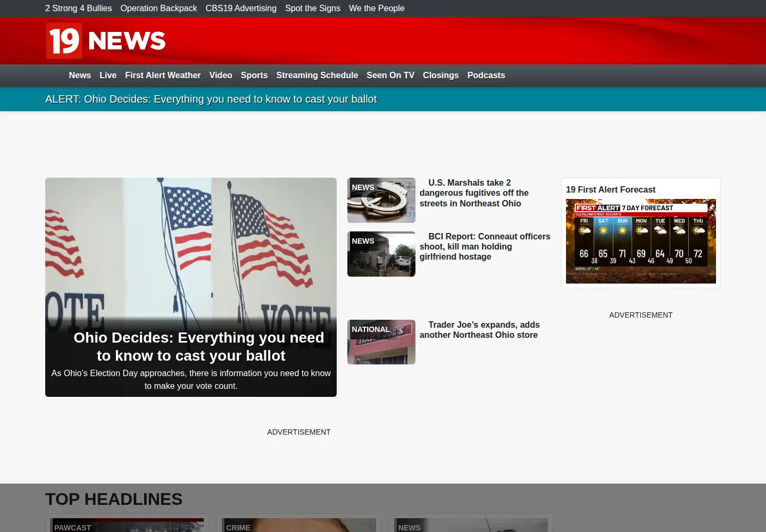Select the News menu item
Image resolution: width=766 pixels, height=532 pixels.
pos(80,76)
